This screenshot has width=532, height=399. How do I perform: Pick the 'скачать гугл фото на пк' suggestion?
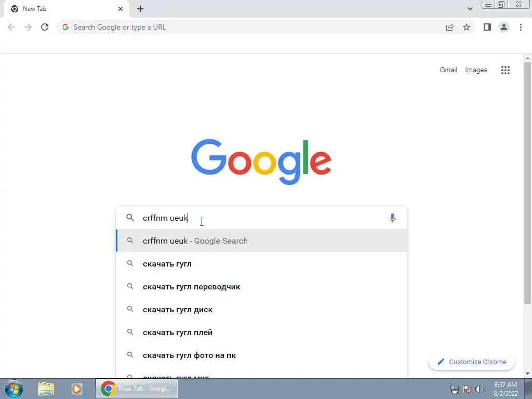click(262, 355)
